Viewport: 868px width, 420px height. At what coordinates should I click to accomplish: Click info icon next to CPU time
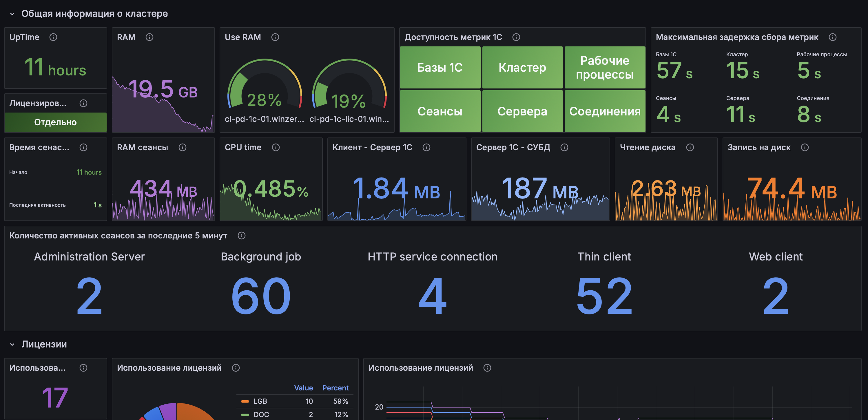[x=276, y=147]
